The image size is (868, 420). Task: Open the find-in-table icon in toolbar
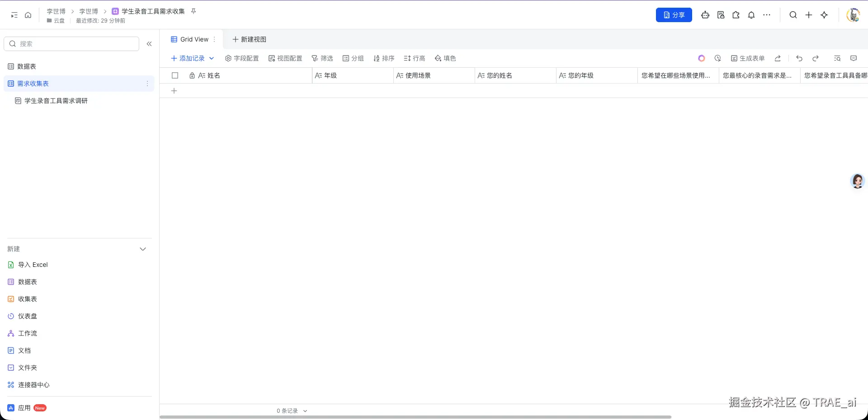[x=837, y=58]
